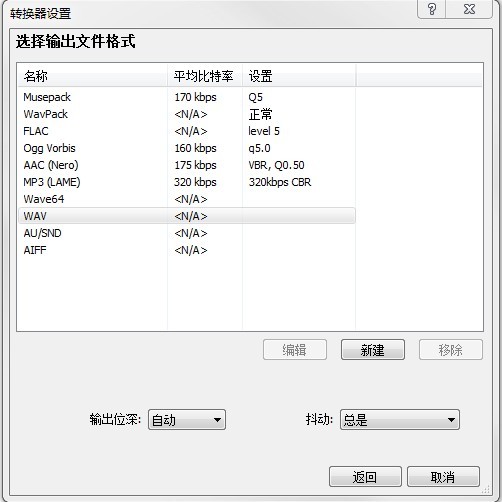Select MP3 (LAME) 320kbps CBR preset
The width and height of the screenshot is (502, 502).
coord(187,182)
